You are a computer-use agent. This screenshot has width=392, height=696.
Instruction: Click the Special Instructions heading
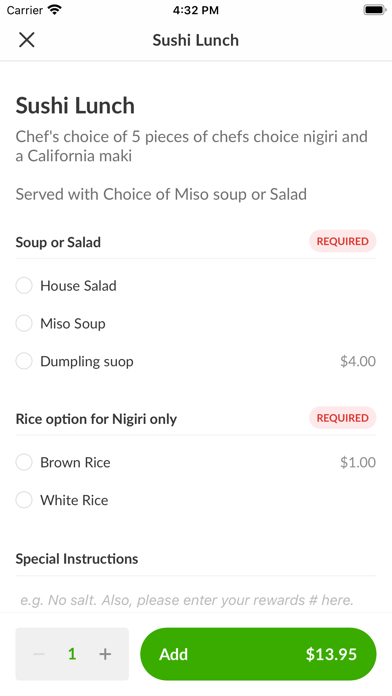77,558
